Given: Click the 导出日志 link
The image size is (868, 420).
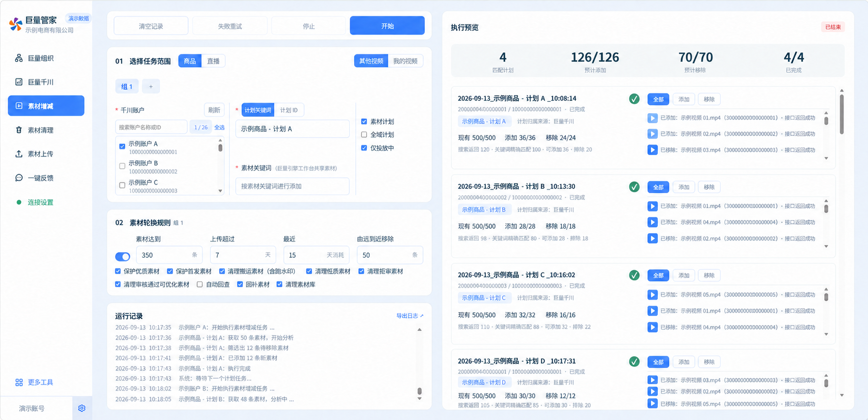Looking at the screenshot, I should [410, 316].
